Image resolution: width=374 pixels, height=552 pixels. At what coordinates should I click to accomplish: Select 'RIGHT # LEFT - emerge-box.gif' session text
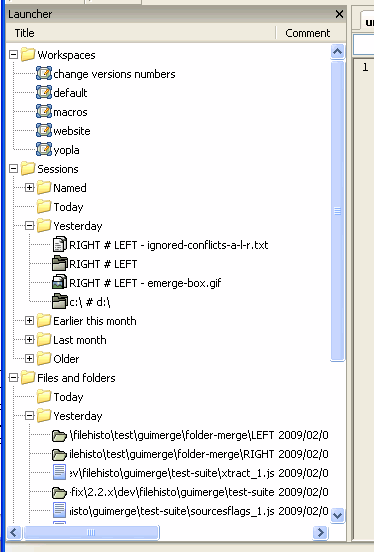coord(145,283)
